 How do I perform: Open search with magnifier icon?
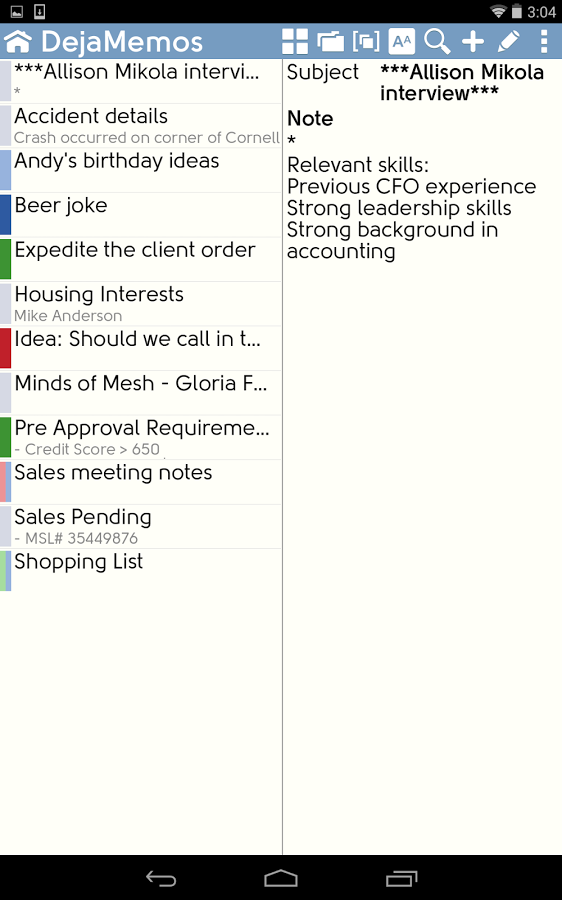coord(437,41)
